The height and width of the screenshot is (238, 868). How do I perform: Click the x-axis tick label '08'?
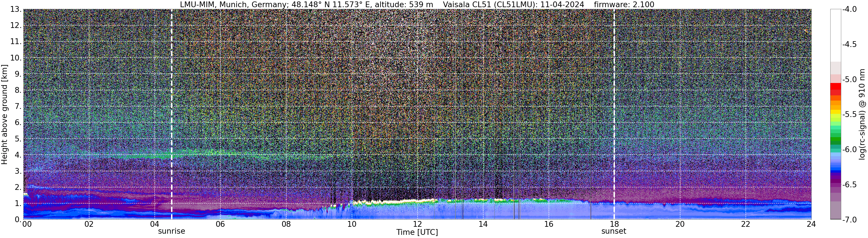pyautogui.click(x=286, y=224)
